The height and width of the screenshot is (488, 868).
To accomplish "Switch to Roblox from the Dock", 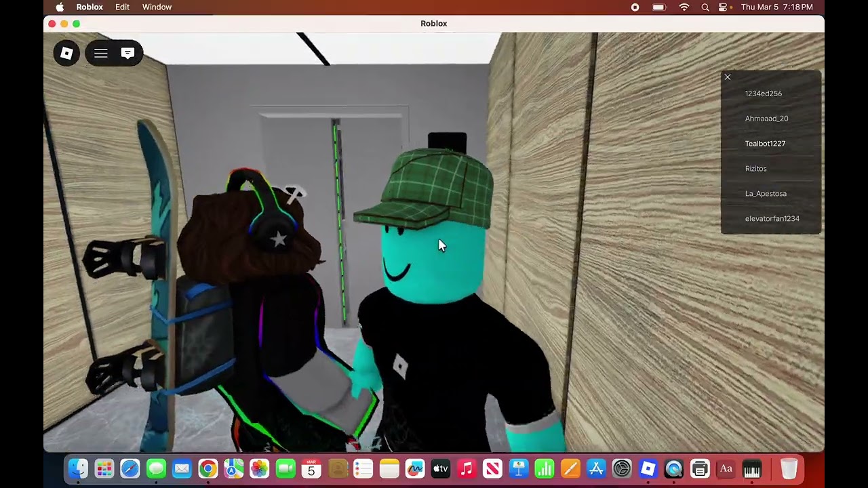I will coord(648,468).
